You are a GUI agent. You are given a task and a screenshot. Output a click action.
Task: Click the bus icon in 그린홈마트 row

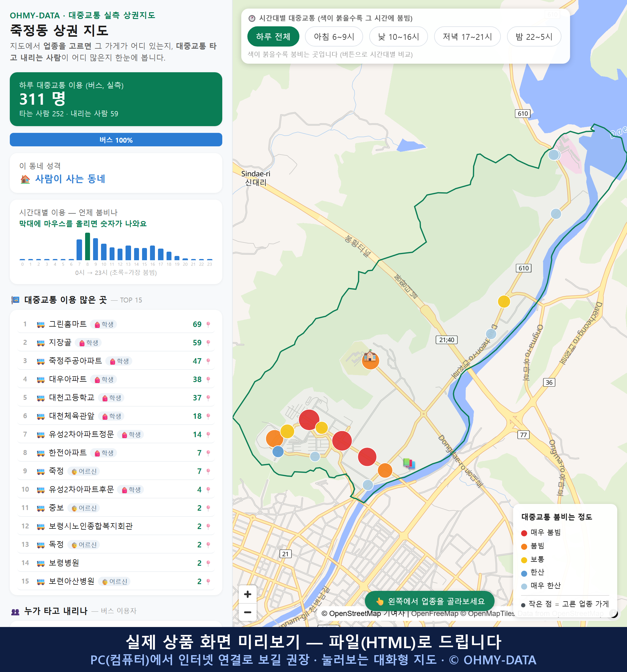pos(40,325)
